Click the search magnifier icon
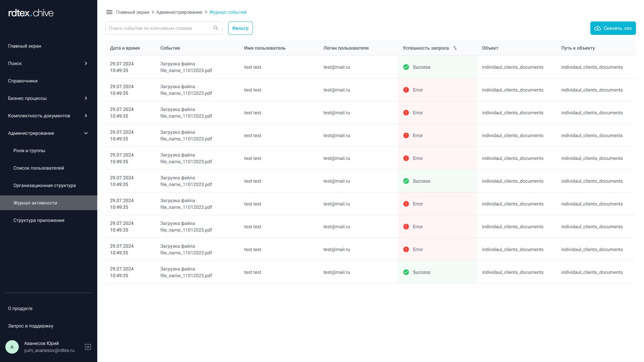Viewport: 644px width, 362px height. 216,28
